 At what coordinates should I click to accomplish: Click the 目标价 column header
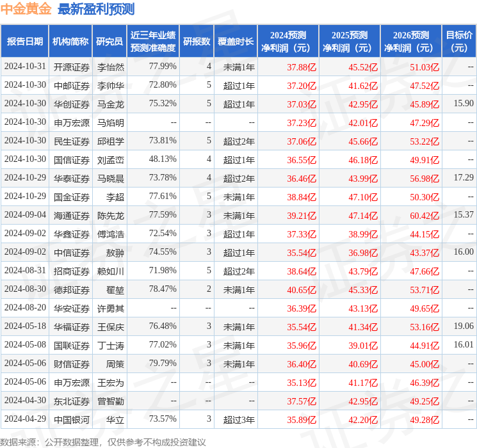[x=459, y=41]
